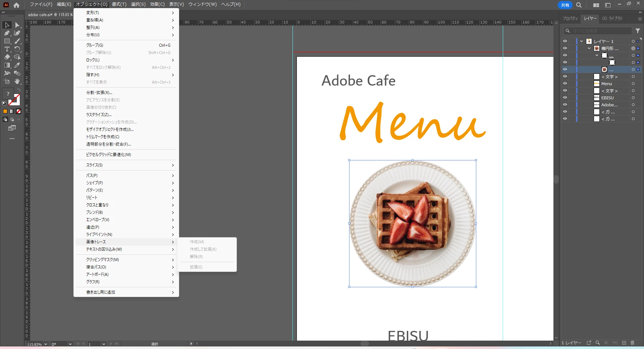
Task: Click the collect for export icon
Action: (589, 343)
